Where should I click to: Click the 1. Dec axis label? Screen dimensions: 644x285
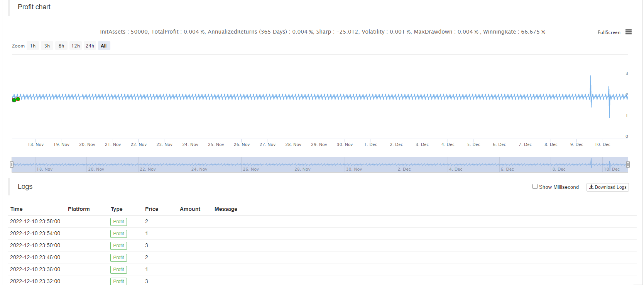point(370,144)
